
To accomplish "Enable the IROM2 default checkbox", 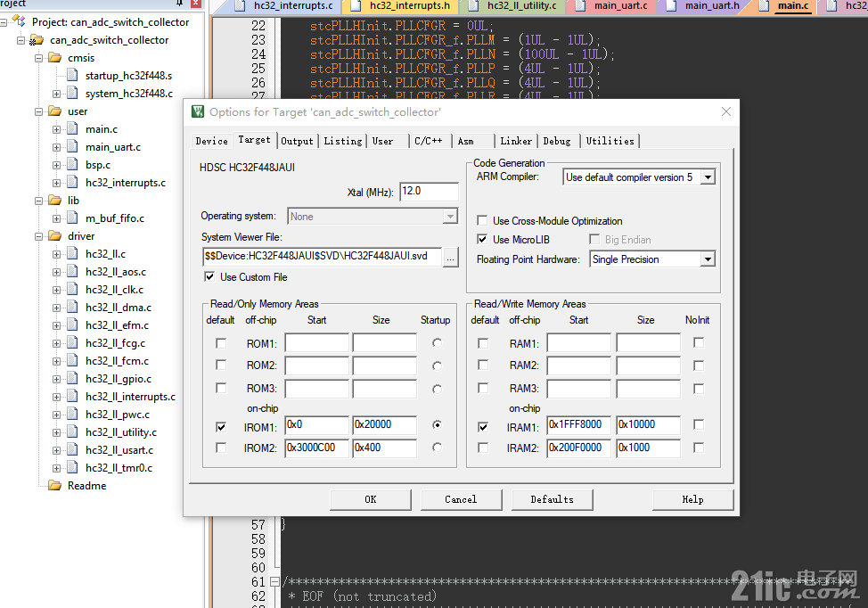I will pyautogui.click(x=221, y=448).
